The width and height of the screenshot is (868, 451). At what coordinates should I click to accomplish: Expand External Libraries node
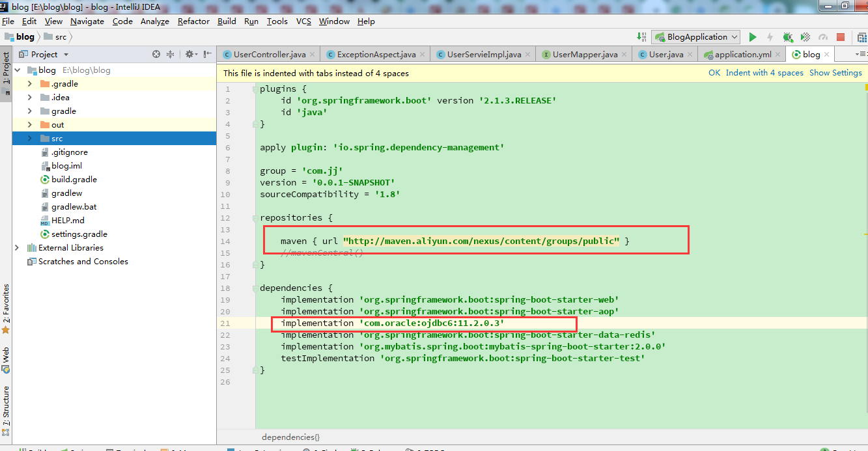tap(17, 247)
